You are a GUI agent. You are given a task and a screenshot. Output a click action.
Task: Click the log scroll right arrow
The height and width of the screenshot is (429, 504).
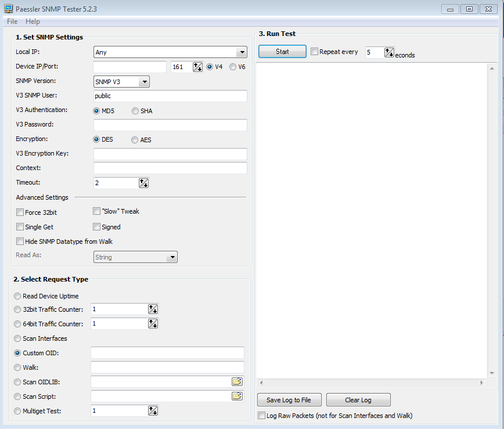[x=481, y=383]
